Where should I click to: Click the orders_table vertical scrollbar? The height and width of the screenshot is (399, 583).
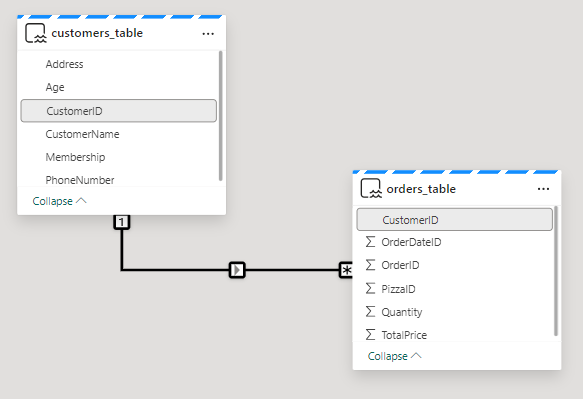556,271
